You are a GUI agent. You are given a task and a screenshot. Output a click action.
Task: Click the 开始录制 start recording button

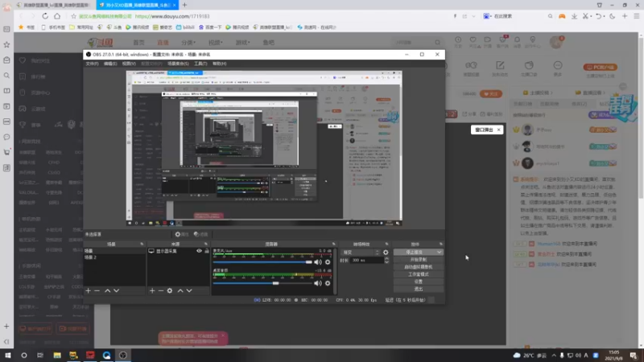coord(418,259)
